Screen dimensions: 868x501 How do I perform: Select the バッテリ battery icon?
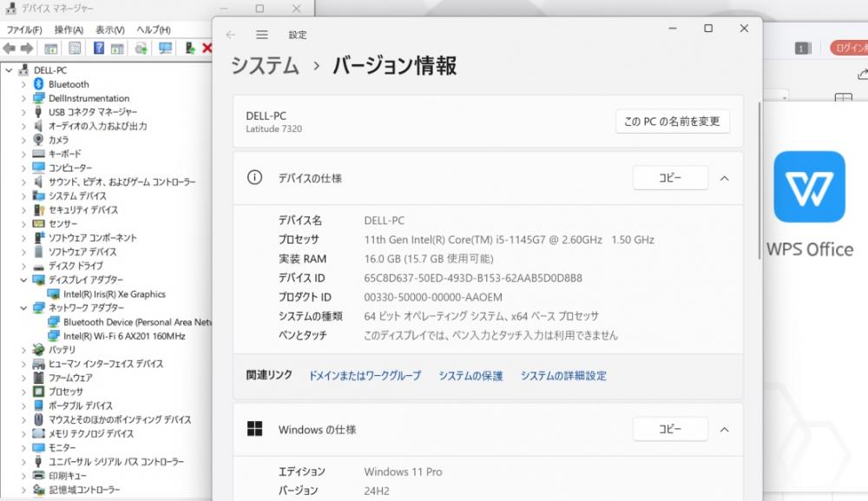click(38, 349)
